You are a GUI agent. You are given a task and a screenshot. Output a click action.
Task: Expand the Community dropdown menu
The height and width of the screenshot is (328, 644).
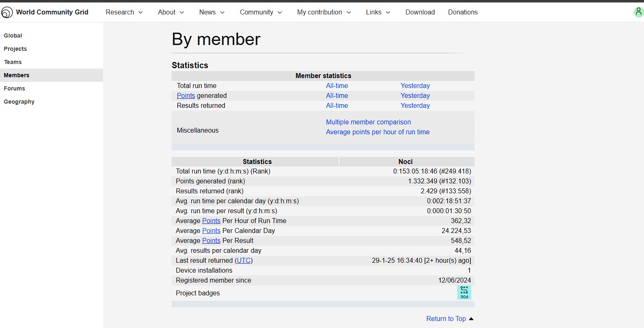click(261, 12)
